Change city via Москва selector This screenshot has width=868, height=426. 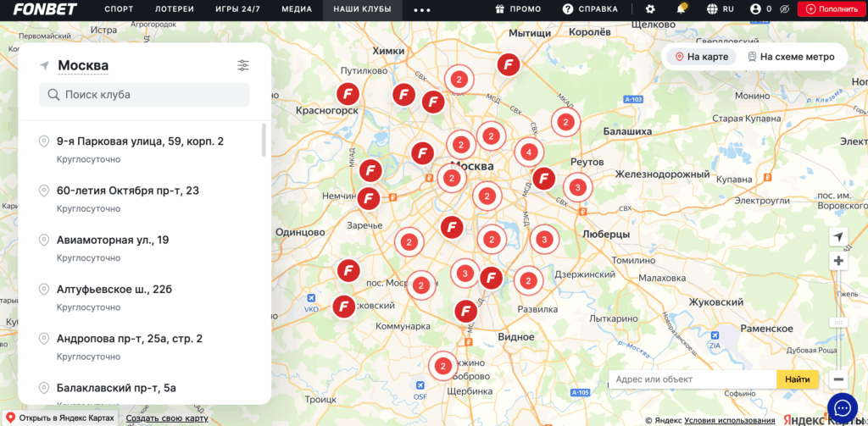coord(83,66)
